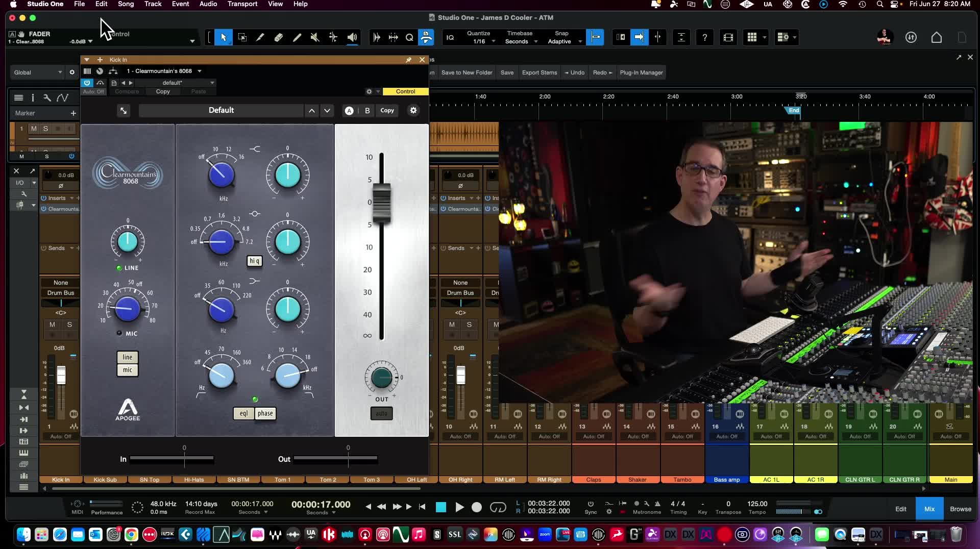Open Global scope dropdown
This screenshot has height=549, width=980.
37,72
